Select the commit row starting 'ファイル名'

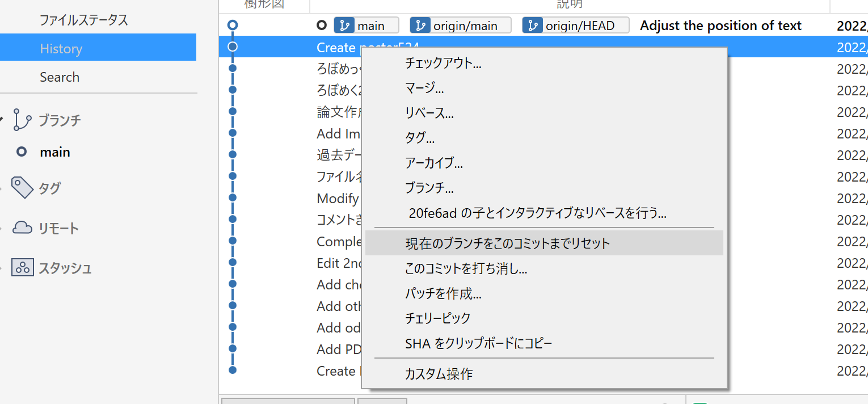pyautogui.click(x=339, y=176)
